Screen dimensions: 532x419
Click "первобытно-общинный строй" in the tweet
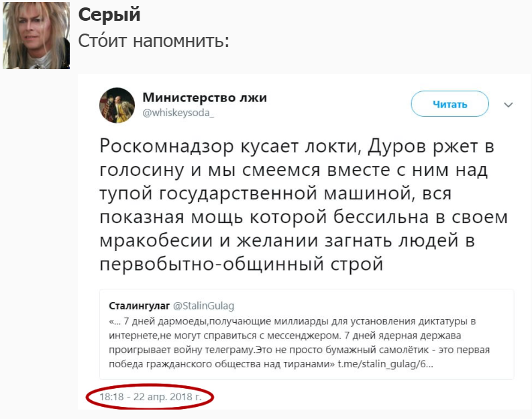tap(241, 263)
